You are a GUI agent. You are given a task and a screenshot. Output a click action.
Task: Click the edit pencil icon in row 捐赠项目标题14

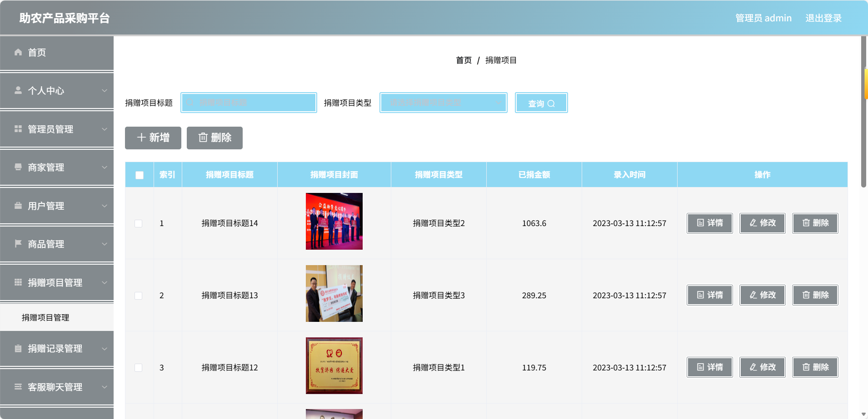point(753,223)
